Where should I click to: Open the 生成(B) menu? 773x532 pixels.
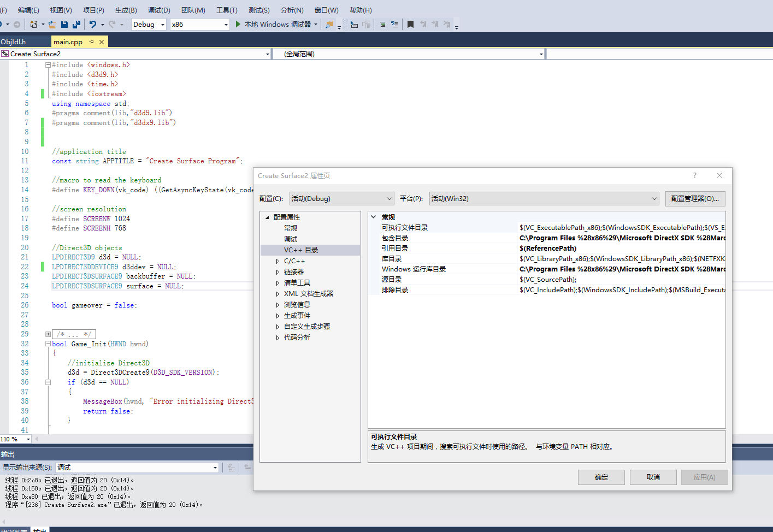(x=126, y=10)
